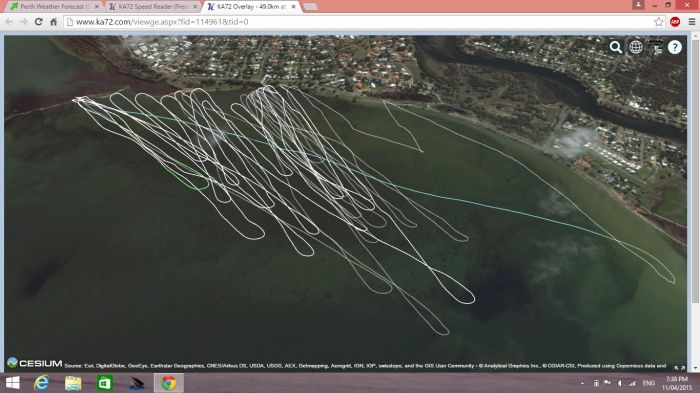Screen dimensions: 700x393
Task: Go to the browser home page
Action: tap(54, 21)
